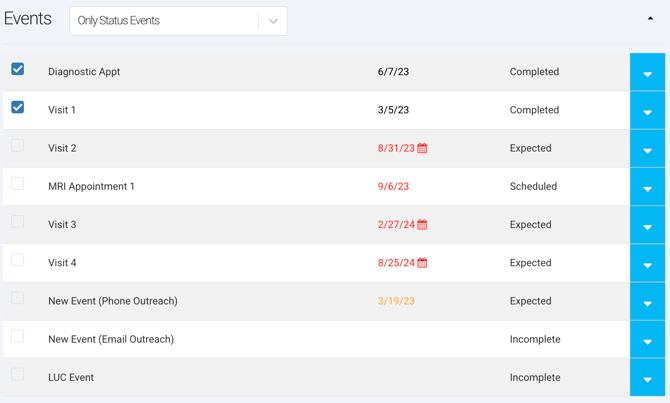Viewport: 670px width, 403px height.
Task: Tick the Visit 2 checkbox
Action: (18, 146)
